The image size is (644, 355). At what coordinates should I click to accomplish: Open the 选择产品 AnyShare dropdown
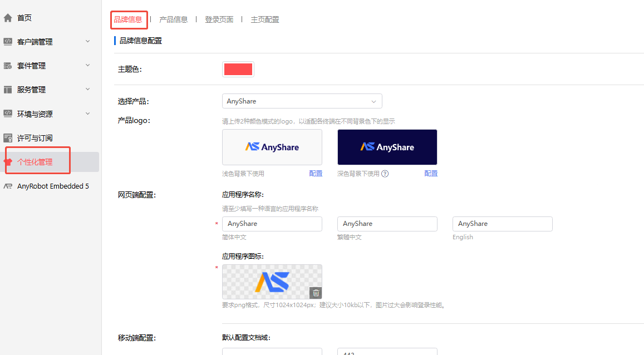coord(302,101)
